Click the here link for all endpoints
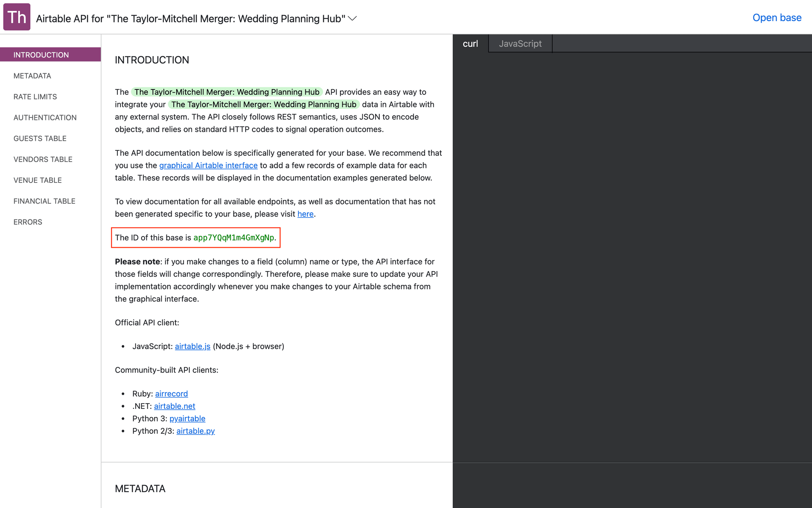The image size is (812, 508). (305, 214)
